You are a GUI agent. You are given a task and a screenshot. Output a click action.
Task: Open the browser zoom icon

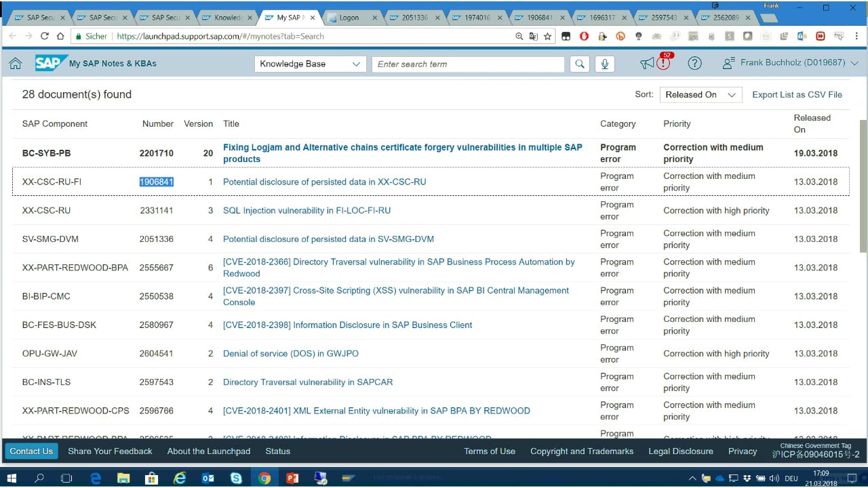[519, 37]
